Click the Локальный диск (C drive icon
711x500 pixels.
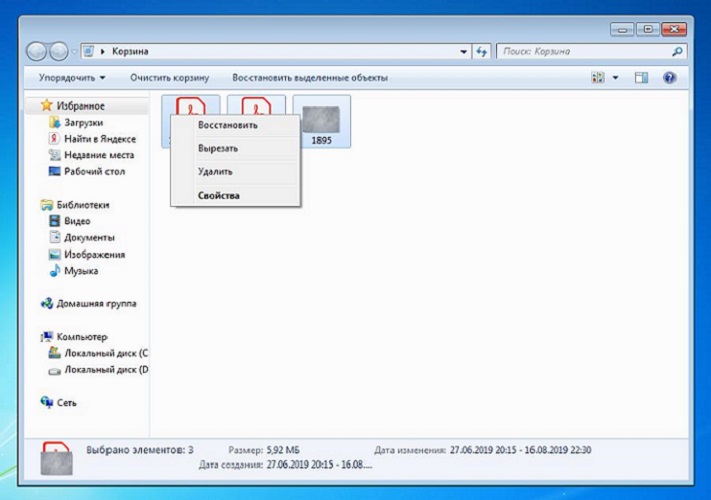54,353
